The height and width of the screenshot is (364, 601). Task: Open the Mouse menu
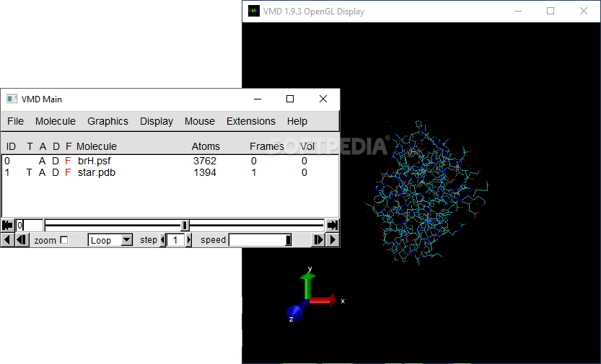200,121
